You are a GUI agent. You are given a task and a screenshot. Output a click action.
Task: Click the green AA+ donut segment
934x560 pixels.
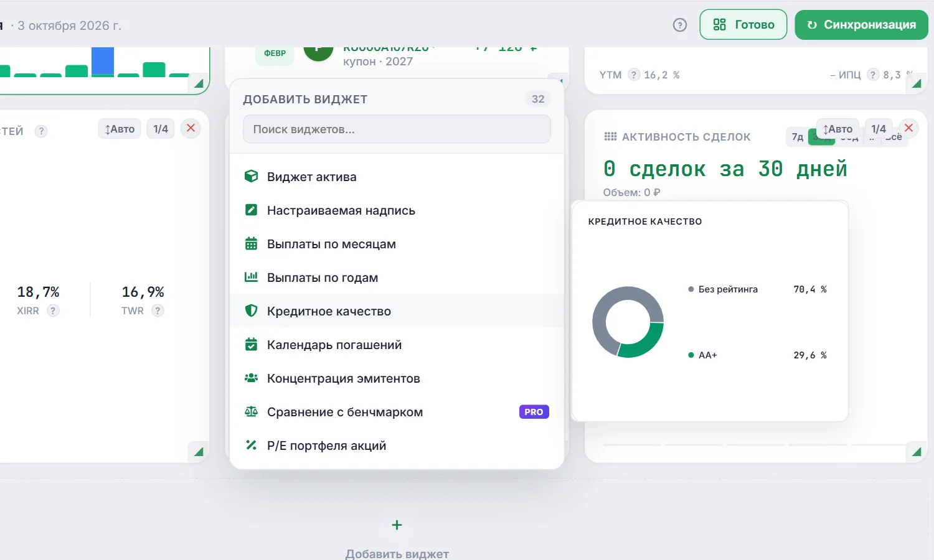tap(645, 344)
